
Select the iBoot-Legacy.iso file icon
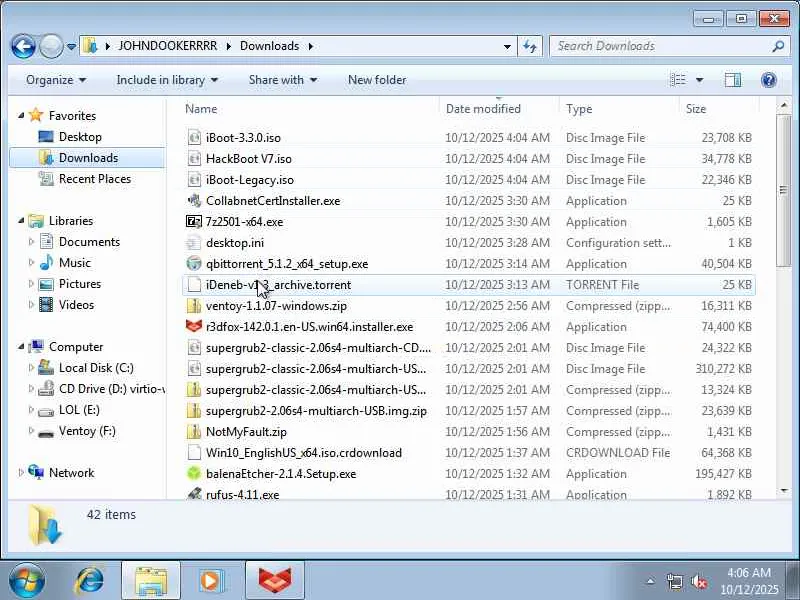coord(194,180)
